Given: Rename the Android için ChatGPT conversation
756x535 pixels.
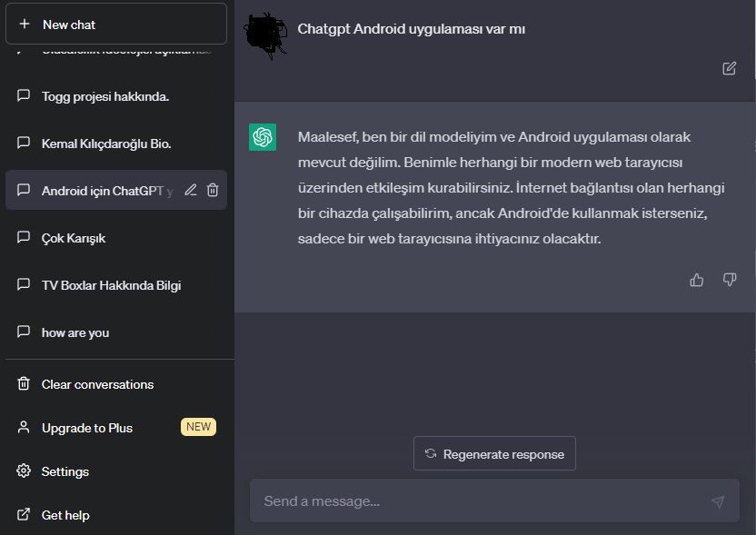Looking at the screenshot, I should (191, 190).
